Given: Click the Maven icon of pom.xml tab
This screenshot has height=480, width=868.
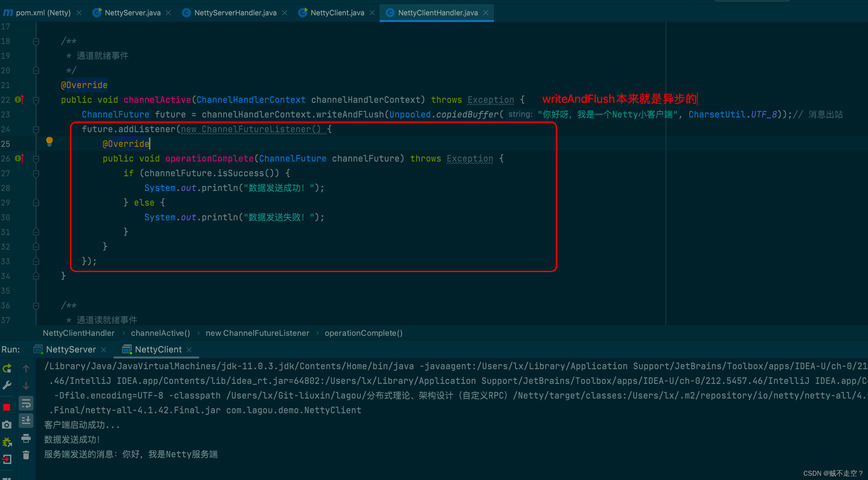Looking at the screenshot, I should (8, 13).
